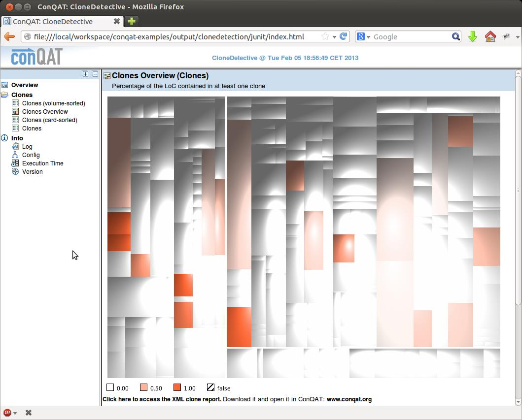Close the ConQAT: CloneDetective tab

[116, 21]
